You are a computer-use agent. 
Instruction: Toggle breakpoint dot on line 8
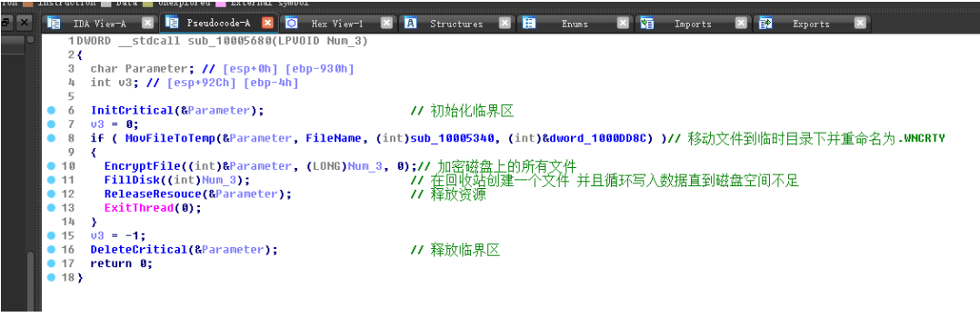(51, 138)
